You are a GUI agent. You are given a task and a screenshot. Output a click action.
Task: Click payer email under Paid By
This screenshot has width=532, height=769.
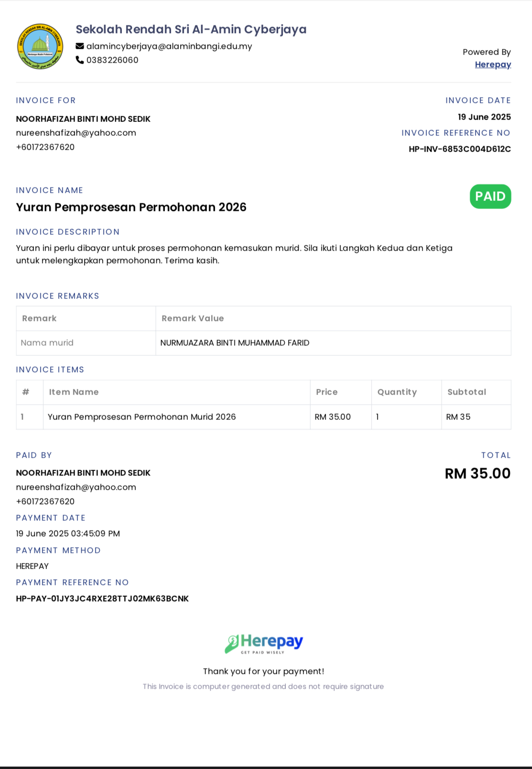point(76,487)
